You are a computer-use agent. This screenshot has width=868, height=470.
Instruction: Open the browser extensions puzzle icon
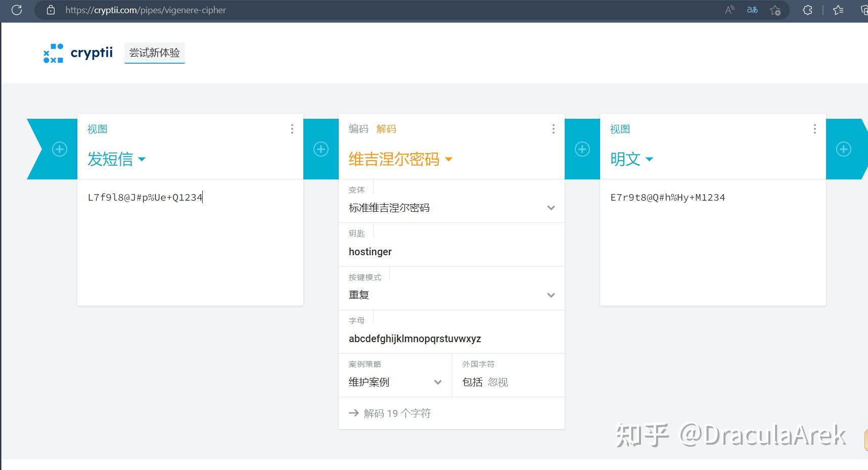pyautogui.click(x=807, y=10)
